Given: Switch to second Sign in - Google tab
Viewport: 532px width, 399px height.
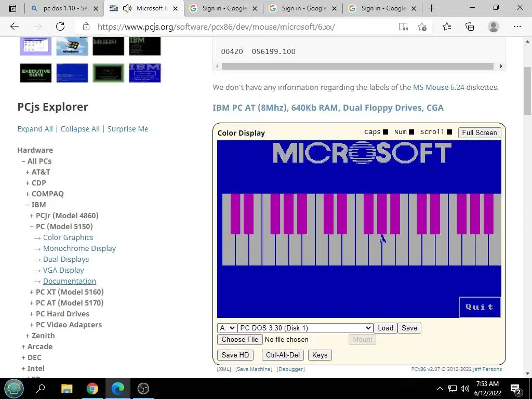Looking at the screenshot, I should pyautogui.click(x=303, y=8).
